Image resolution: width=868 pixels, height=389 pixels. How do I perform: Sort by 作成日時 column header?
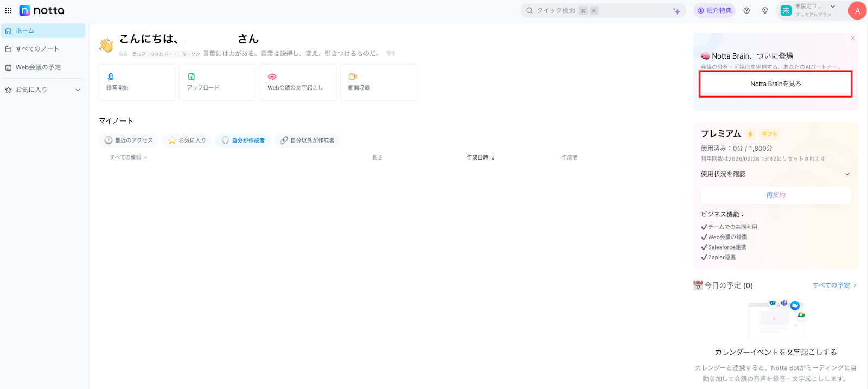click(x=481, y=157)
